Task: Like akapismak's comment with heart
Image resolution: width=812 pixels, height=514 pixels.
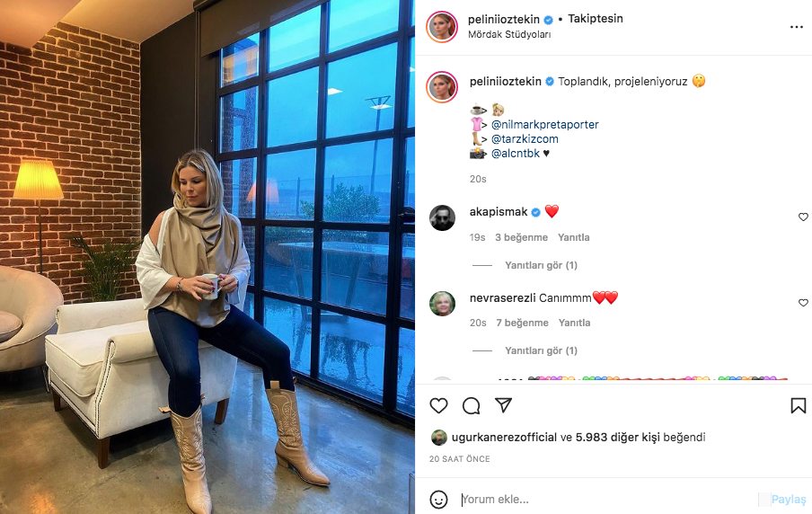Action: click(x=803, y=217)
